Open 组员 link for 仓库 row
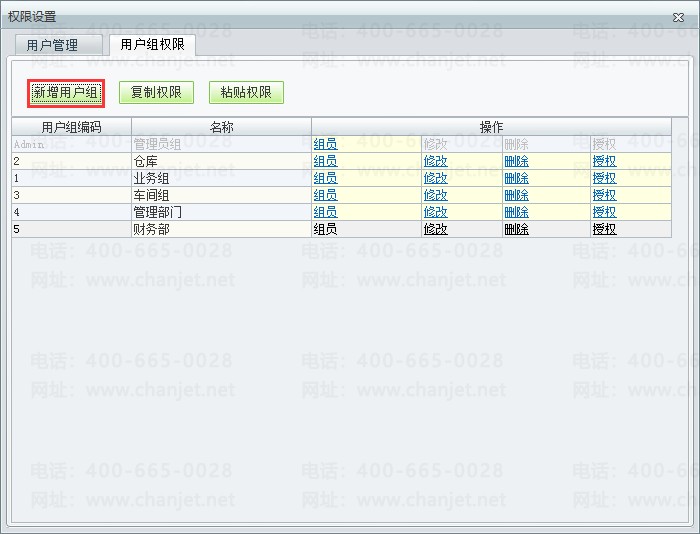Image resolution: width=700 pixels, height=534 pixels. 325,161
